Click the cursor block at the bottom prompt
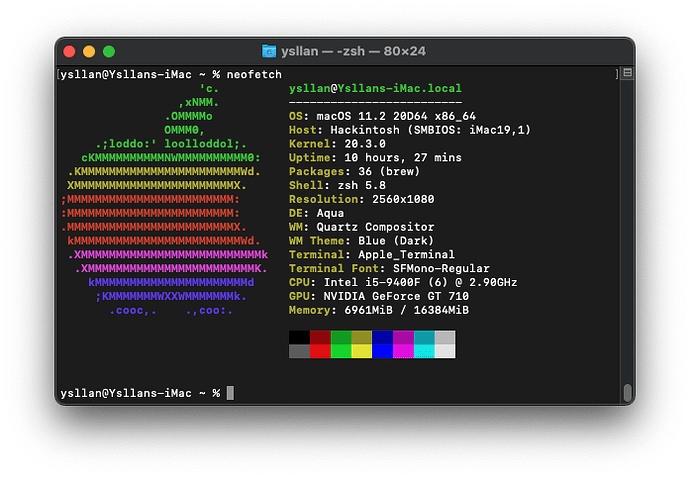 coord(230,393)
